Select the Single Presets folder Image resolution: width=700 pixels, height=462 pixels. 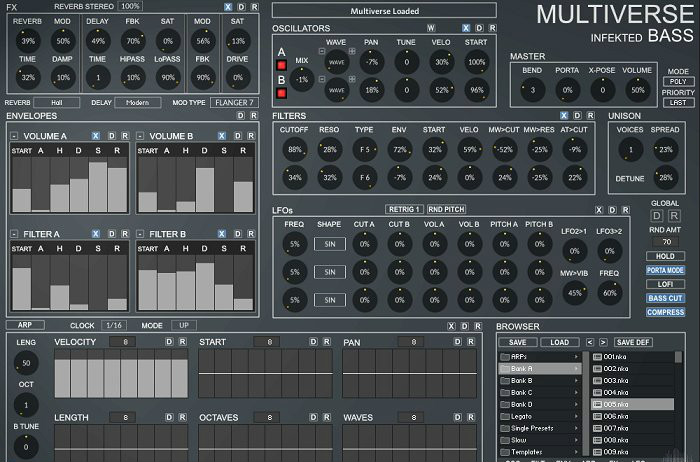coord(540,428)
